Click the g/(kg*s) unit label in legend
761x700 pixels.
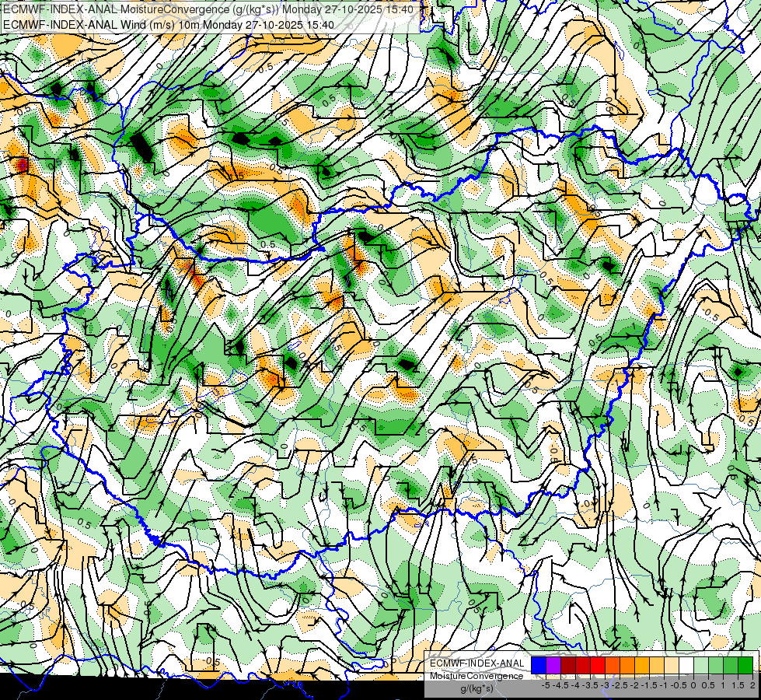[476, 689]
